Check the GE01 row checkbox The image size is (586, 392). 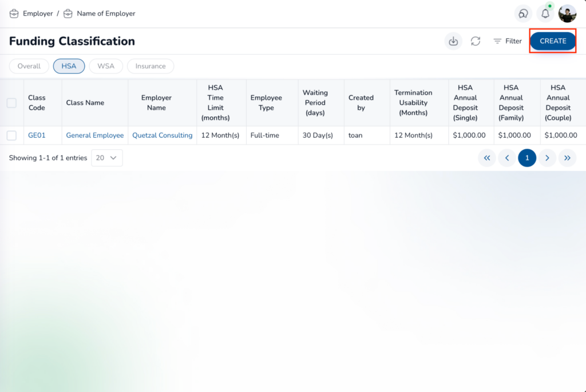(x=11, y=135)
